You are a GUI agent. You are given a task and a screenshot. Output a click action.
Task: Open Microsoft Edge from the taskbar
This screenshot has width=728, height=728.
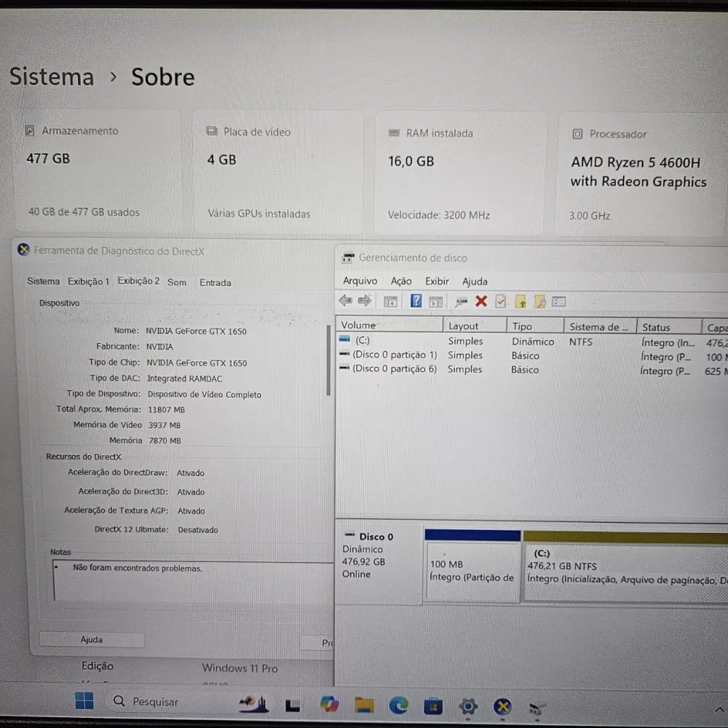(x=398, y=705)
